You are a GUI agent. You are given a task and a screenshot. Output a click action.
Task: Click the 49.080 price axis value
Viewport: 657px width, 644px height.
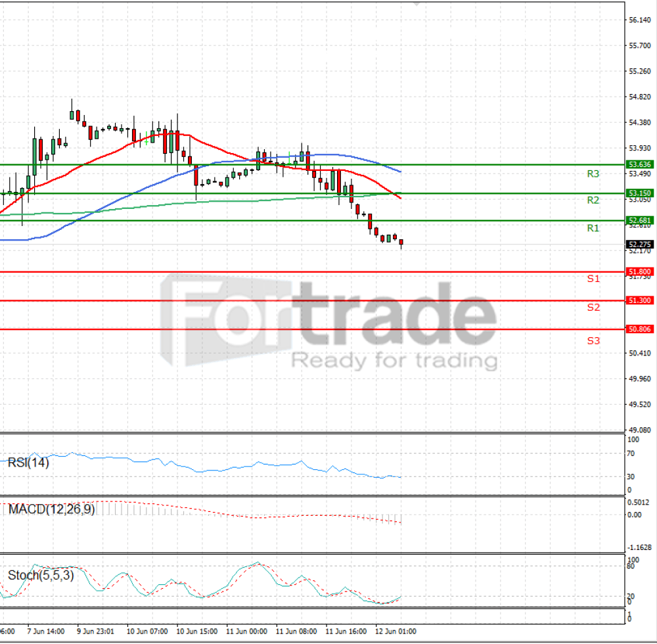[640, 430]
